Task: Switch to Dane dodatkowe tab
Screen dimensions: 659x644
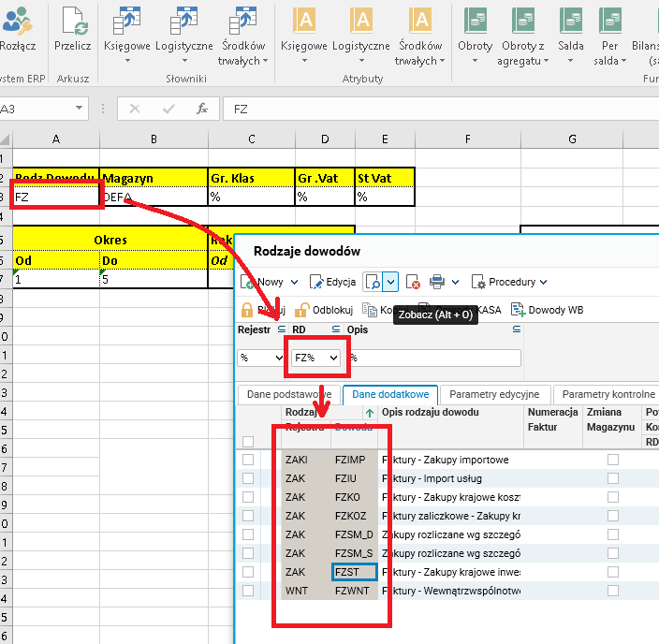Action: click(x=390, y=394)
